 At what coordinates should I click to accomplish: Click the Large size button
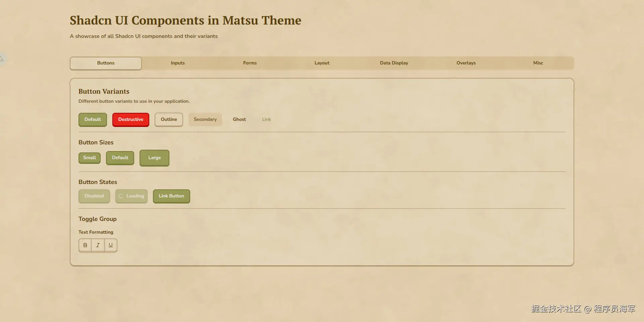tap(154, 158)
